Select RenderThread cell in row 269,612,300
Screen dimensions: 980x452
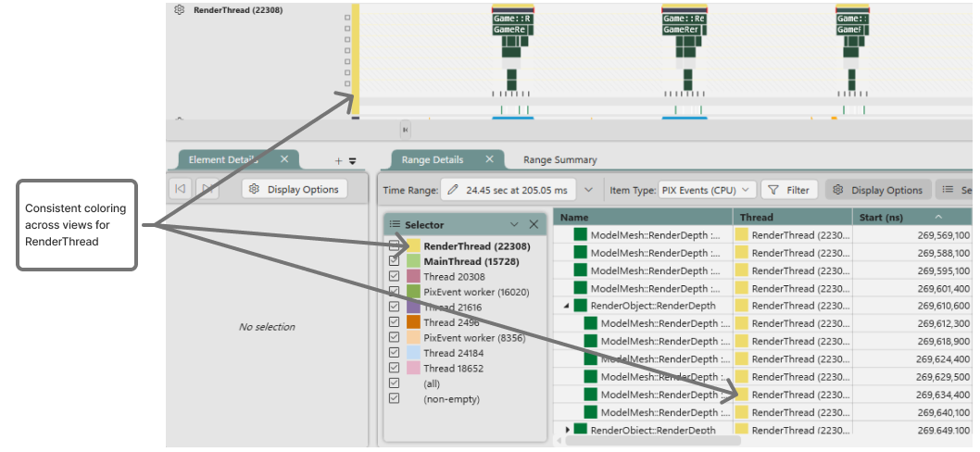click(793, 324)
